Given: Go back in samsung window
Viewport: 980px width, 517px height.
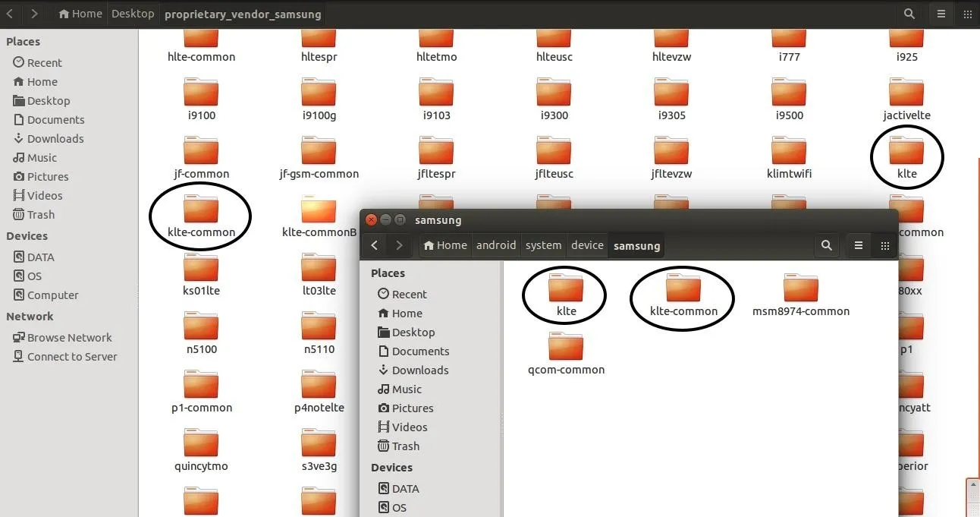Looking at the screenshot, I should [375, 245].
